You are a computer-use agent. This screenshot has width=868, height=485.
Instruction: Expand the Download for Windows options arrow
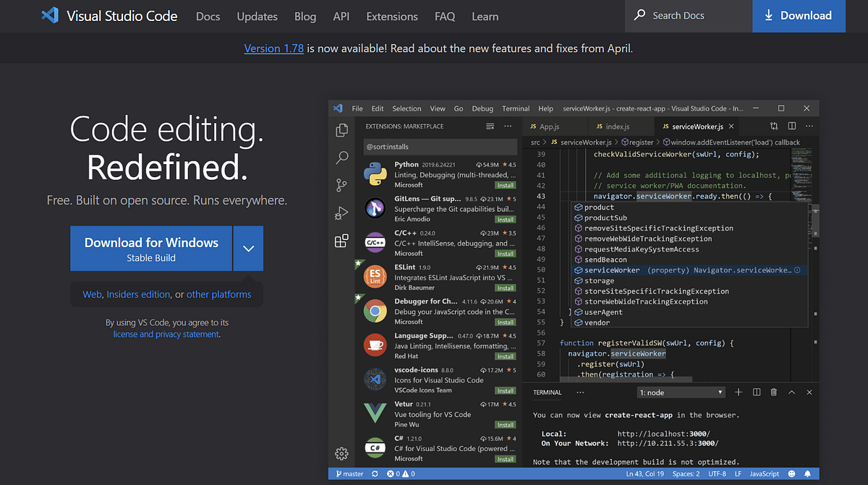click(x=248, y=248)
